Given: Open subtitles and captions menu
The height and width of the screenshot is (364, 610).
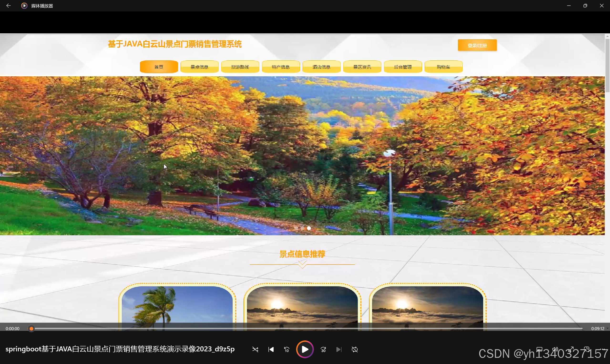Looking at the screenshot, I should click(x=539, y=349).
